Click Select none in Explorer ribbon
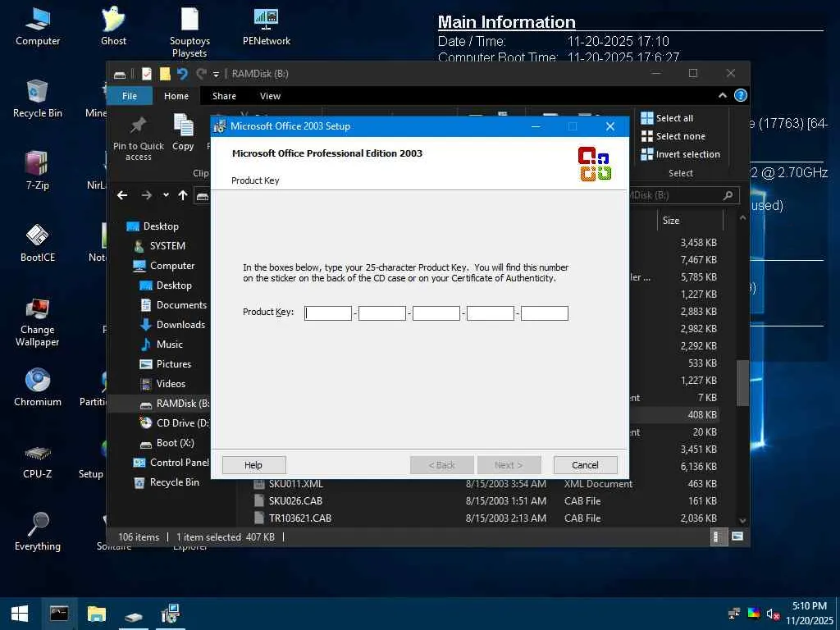This screenshot has width=840, height=630. click(673, 136)
